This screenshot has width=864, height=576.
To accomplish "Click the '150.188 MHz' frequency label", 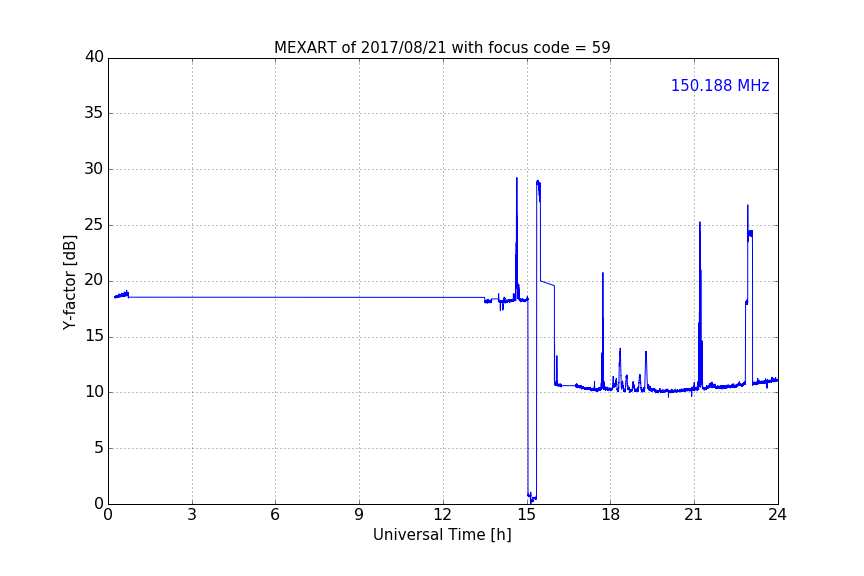I will pyautogui.click(x=720, y=85).
